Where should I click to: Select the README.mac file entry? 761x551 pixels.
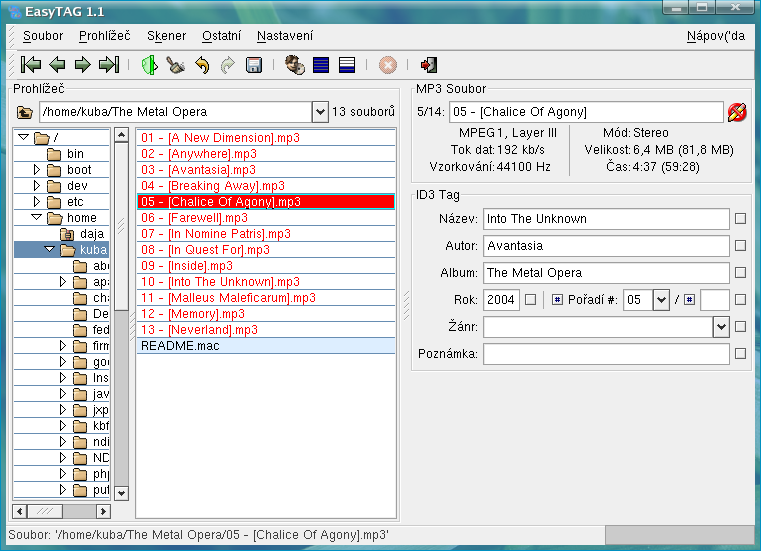tap(180, 346)
